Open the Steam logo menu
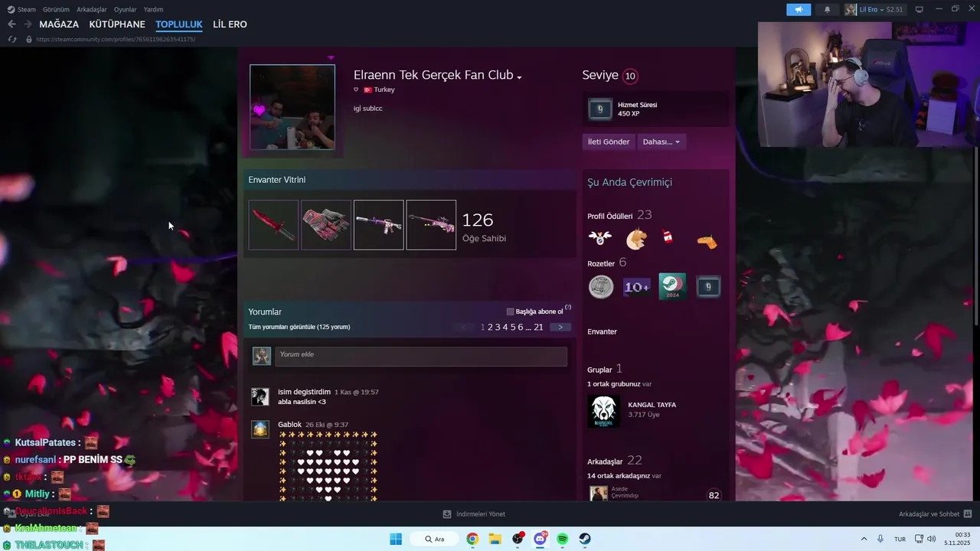Image resolution: width=980 pixels, height=551 pixels. click(x=21, y=9)
